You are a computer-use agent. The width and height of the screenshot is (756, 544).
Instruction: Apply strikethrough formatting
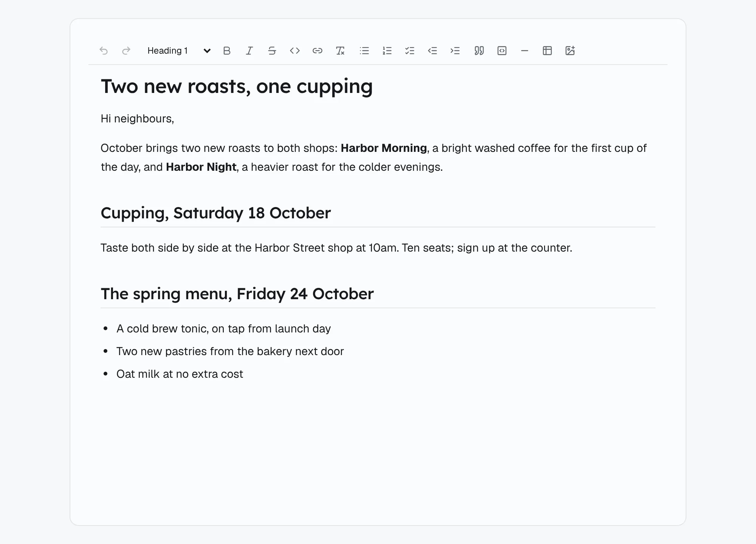click(x=272, y=51)
